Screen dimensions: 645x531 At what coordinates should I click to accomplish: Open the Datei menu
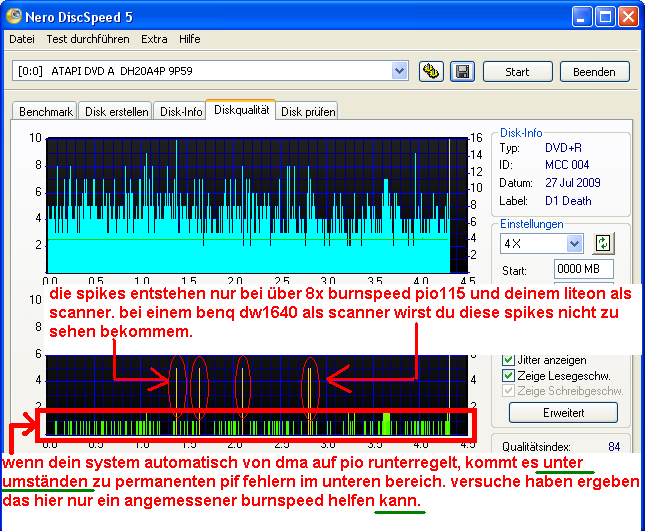click(x=22, y=39)
